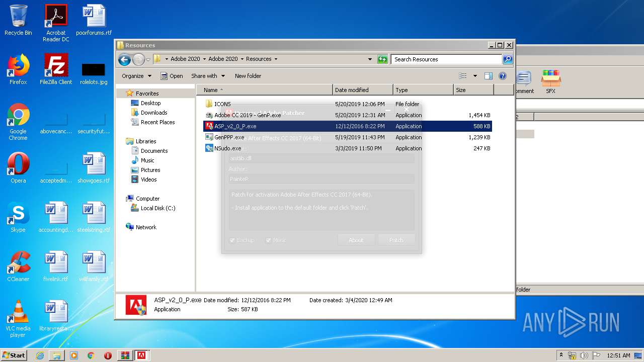Open rolelots.jpg desktop image
Viewport: 644px width, 362px height.
[x=94, y=73]
